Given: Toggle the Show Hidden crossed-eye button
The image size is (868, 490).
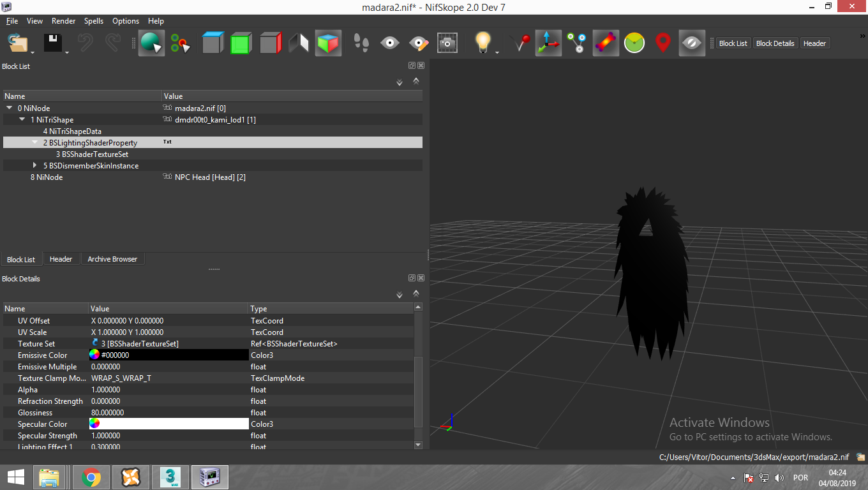Looking at the screenshot, I should (692, 43).
